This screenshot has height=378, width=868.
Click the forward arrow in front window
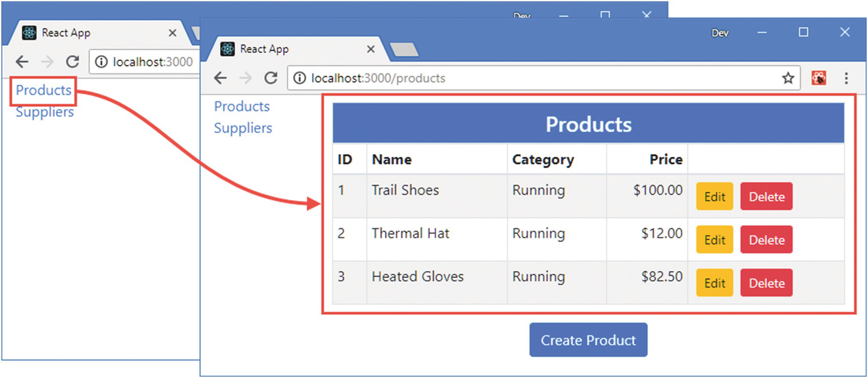click(x=246, y=78)
